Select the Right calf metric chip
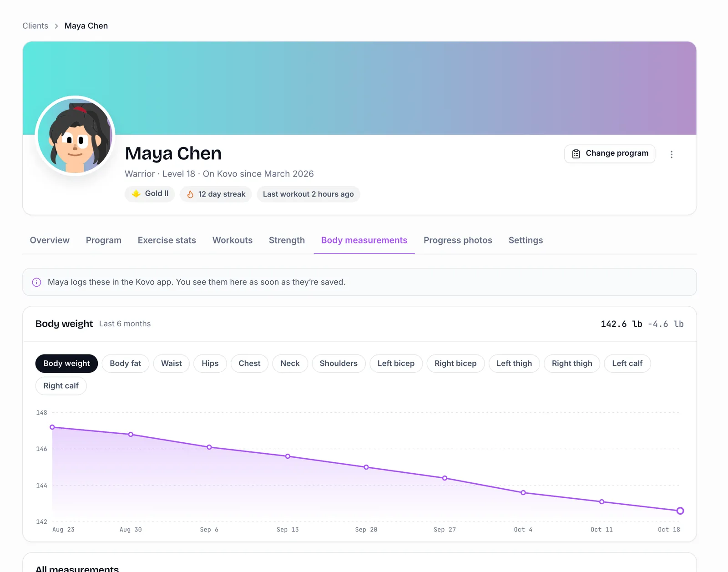 point(61,386)
